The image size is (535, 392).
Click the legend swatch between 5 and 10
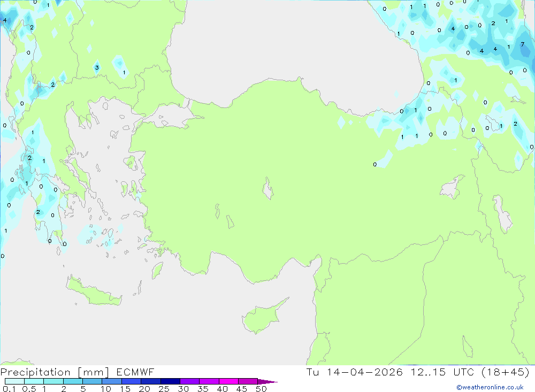tap(93, 381)
